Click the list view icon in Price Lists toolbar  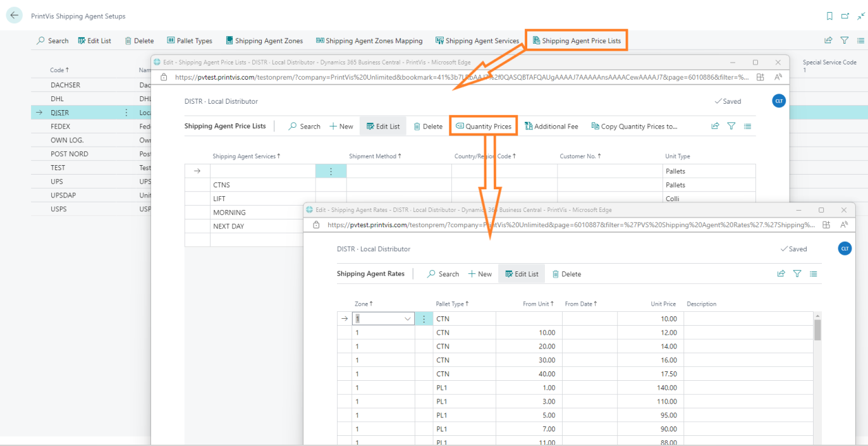pyautogui.click(x=748, y=127)
